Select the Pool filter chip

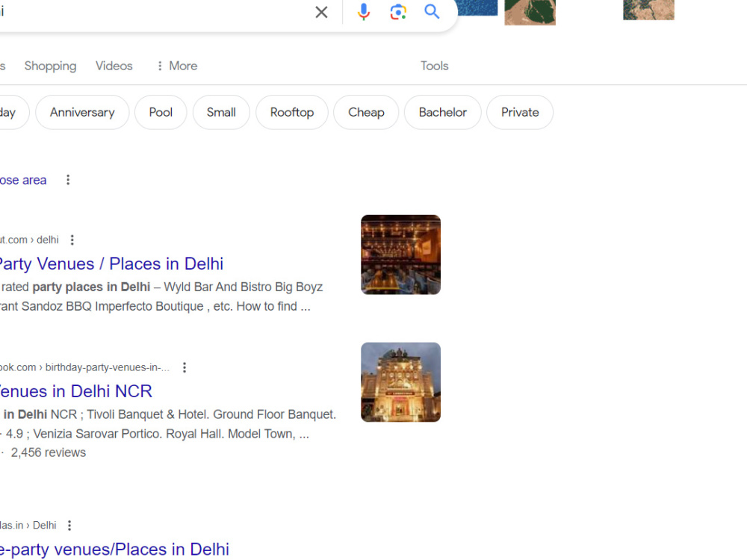161,113
